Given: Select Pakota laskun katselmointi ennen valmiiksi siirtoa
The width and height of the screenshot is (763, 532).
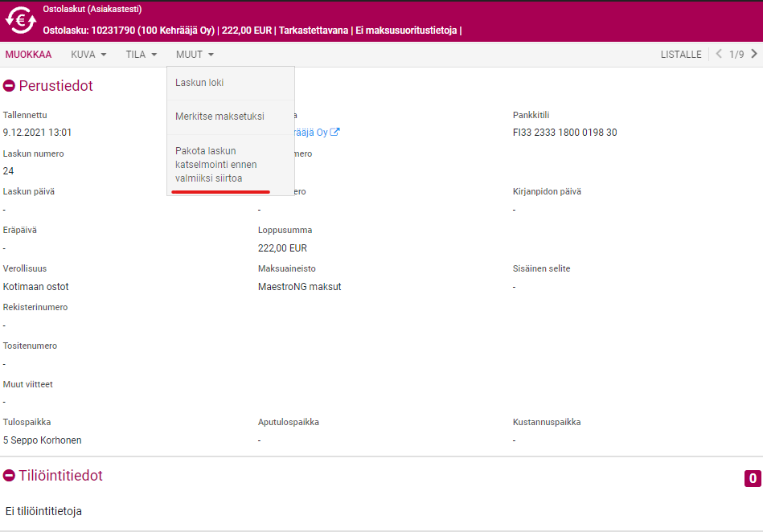Looking at the screenshot, I should [215, 165].
